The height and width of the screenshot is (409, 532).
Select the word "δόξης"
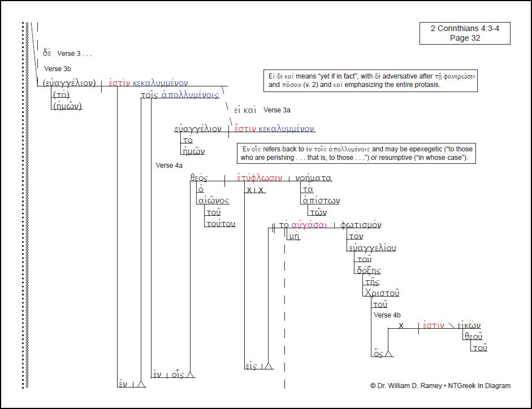coord(369,270)
